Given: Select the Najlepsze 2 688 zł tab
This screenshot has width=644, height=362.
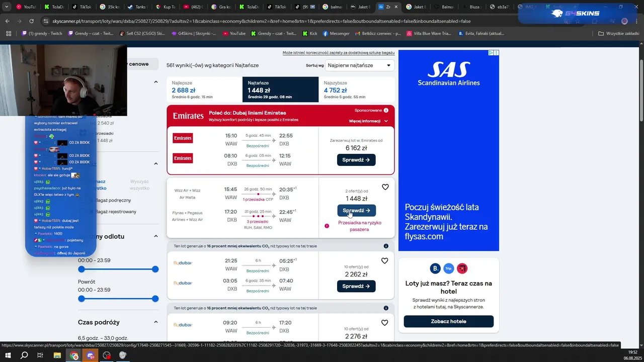Looking at the screenshot, I should coord(204,89).
